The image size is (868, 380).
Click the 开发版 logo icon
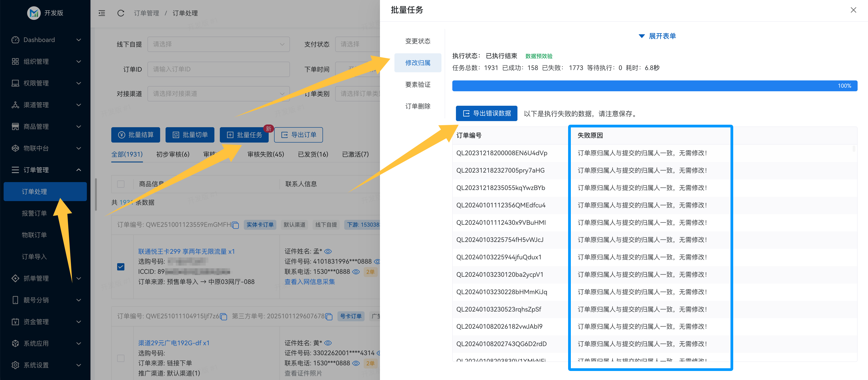pos(34,13)
